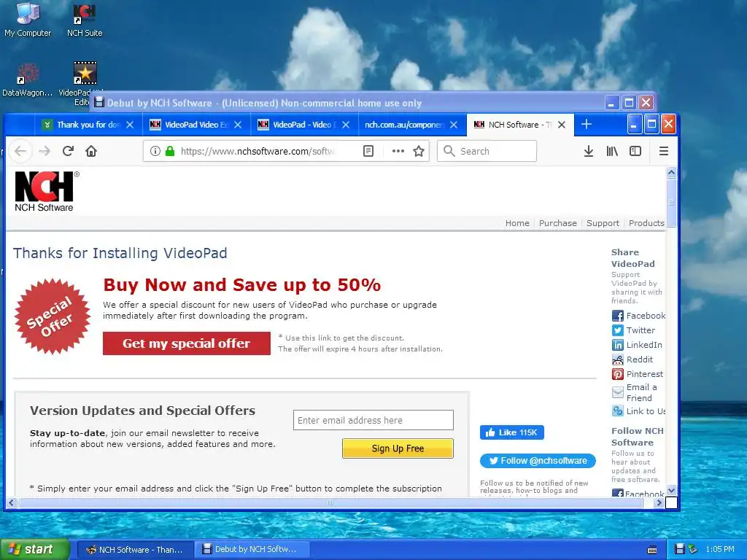
Task: Open Support in the NCH site menu
Action: click(x=603, y=223)
